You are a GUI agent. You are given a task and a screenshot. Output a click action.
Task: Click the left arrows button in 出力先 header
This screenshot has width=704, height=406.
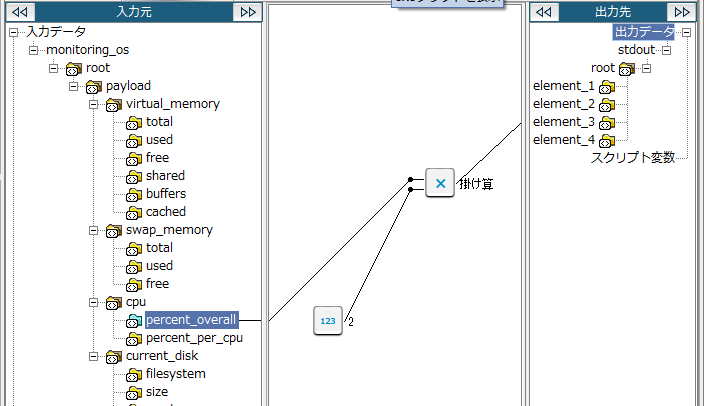[544, 12]
